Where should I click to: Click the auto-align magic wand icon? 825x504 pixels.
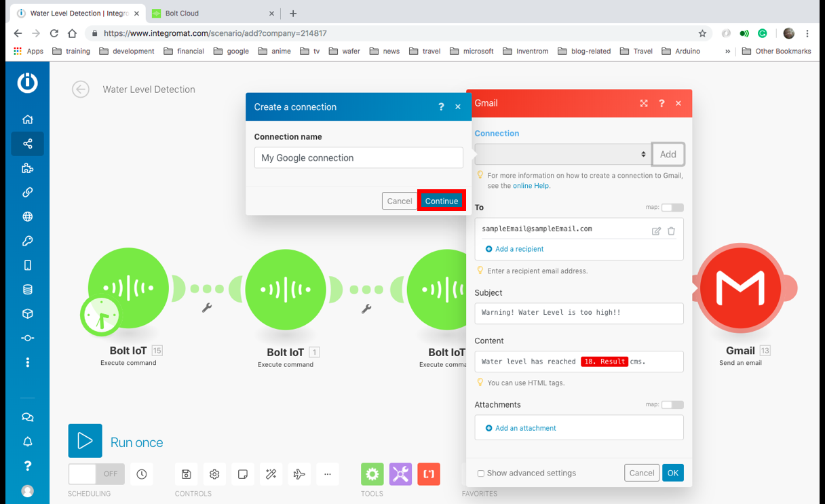point(271,474)
